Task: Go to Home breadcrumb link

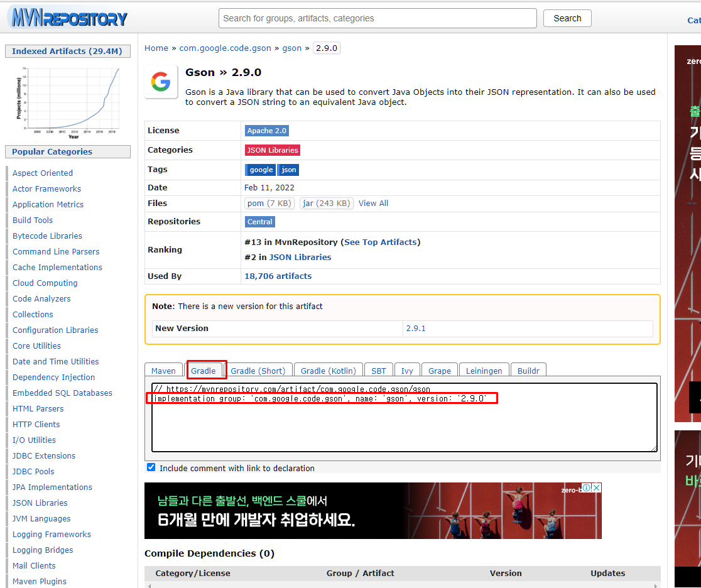Action: coord(156,48)
